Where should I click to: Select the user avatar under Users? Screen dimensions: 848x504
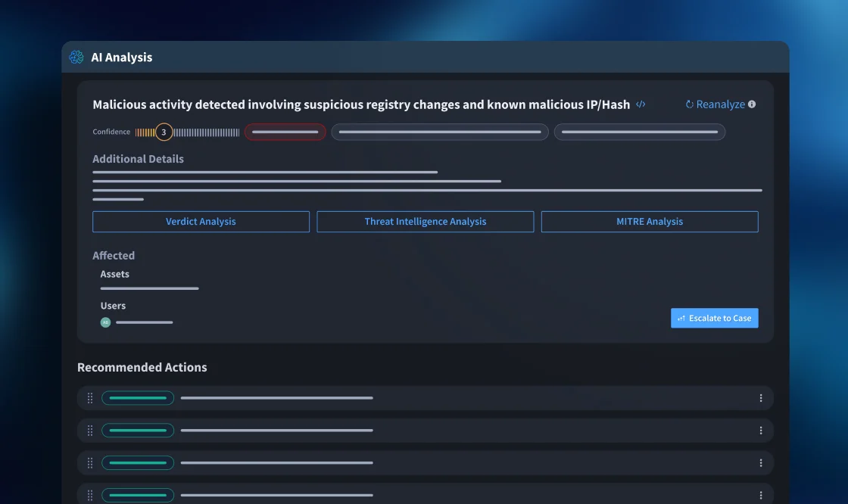[105, 322]
